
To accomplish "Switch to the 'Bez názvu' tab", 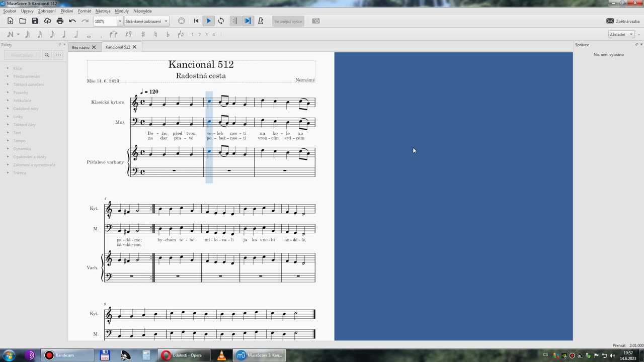I will [x=80, y=47].
